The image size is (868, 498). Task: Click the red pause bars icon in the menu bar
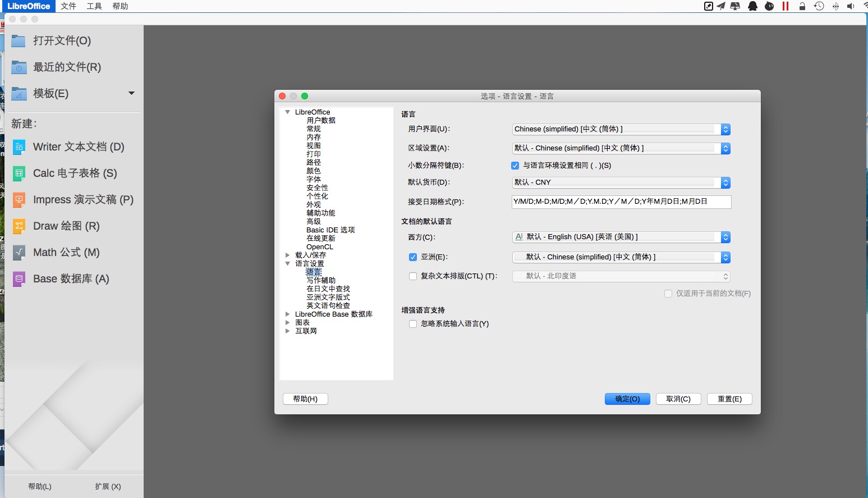point(786,6)
